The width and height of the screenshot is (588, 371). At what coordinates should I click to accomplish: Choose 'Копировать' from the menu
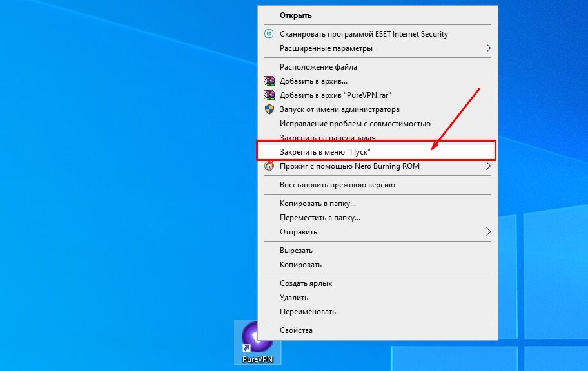378,265
